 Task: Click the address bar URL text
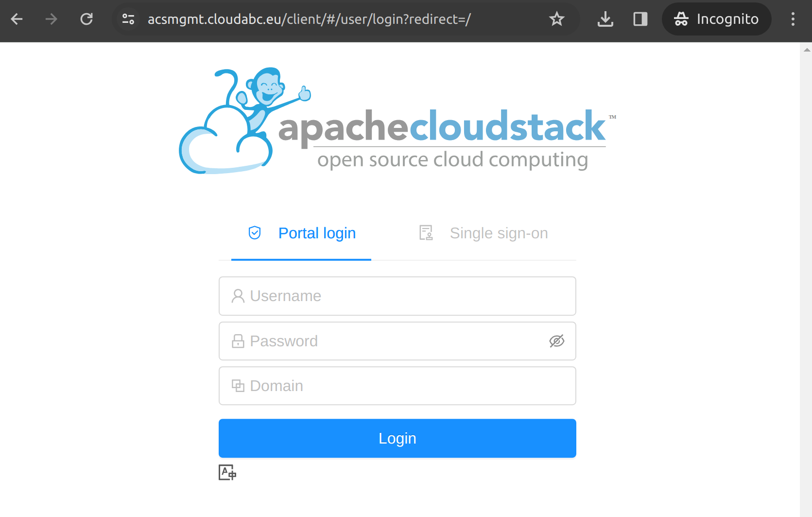[309, 19]
